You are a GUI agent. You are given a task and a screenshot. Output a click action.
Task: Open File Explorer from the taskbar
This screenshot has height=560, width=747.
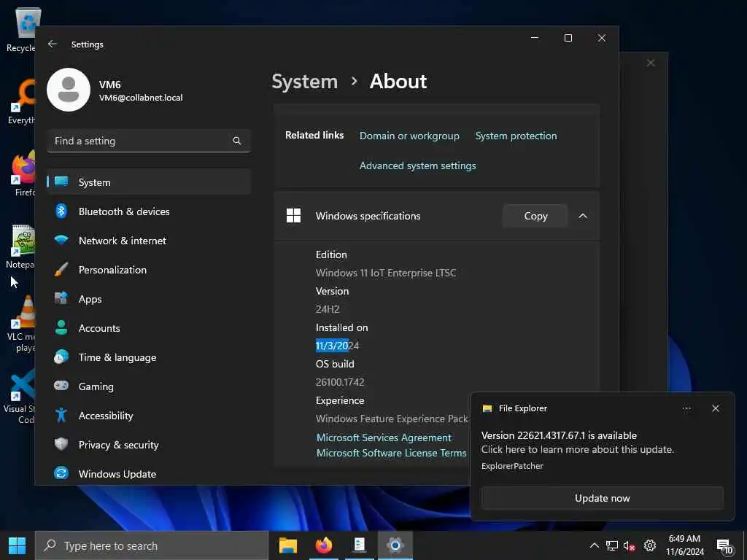pyautogui.click(x=288, y=545)
